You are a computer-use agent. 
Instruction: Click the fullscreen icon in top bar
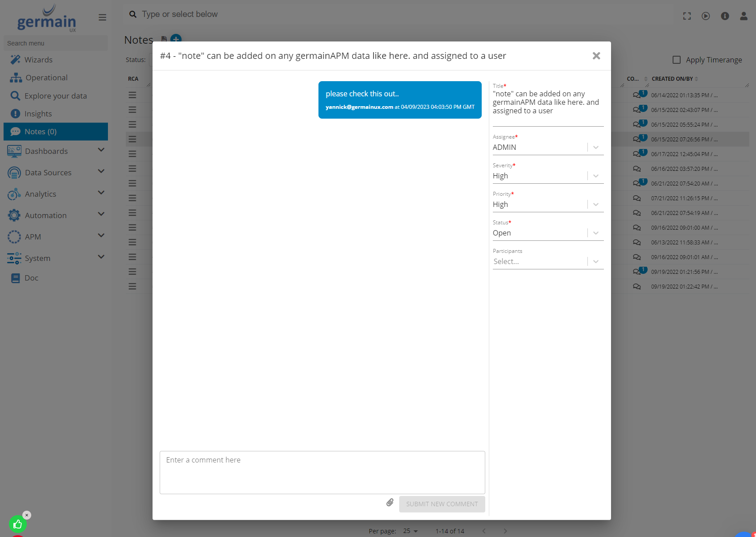687,16
